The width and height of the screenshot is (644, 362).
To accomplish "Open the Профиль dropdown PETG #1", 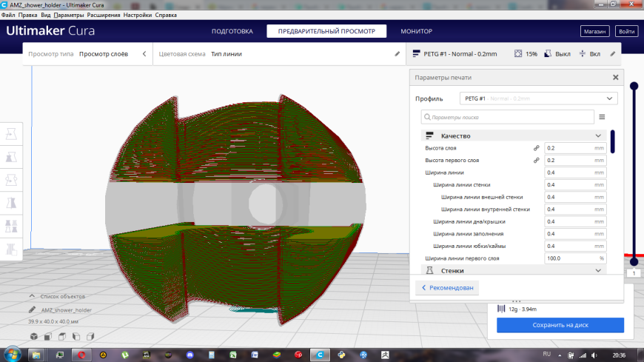I will point(538,98).
